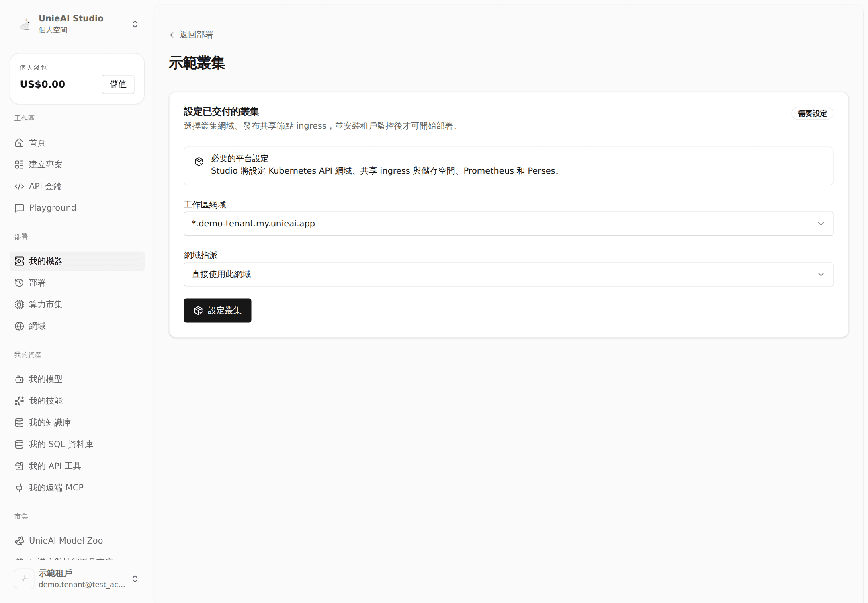The width and height of the screenshot is (868, 603).
Task: Click the 我的遠端 MCP plug icon
Action: coord(19,488)
